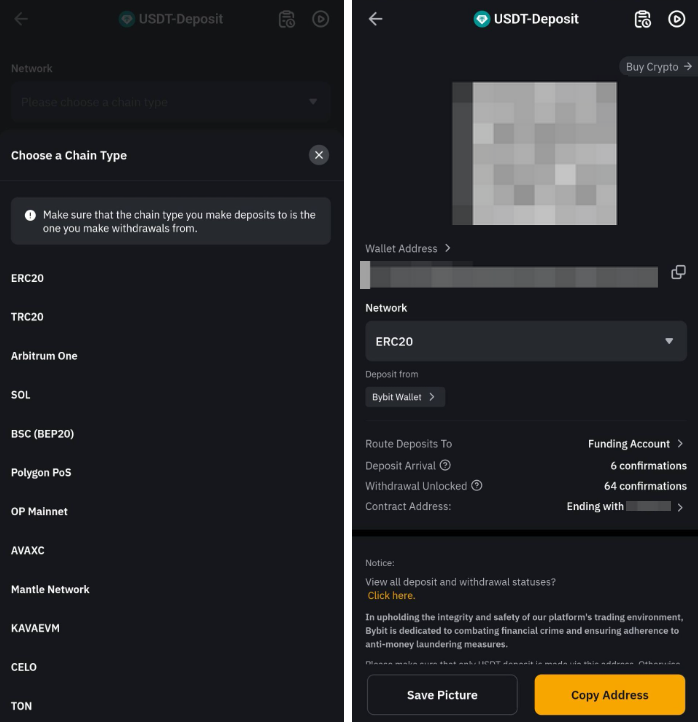Tap the Buy Crypto arrow link
Viewport: 698px width, 722px height.
click(x=658, y=67)
